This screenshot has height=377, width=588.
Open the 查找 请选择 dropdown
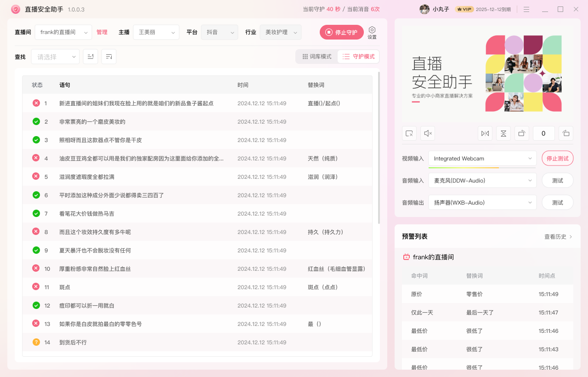point(56,57)
